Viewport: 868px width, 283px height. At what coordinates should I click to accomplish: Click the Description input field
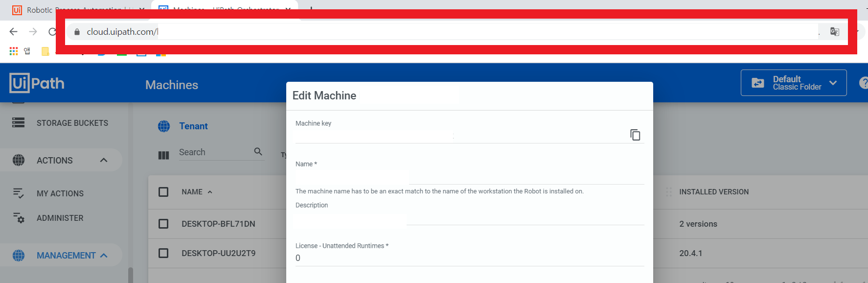tap(470, 218)
